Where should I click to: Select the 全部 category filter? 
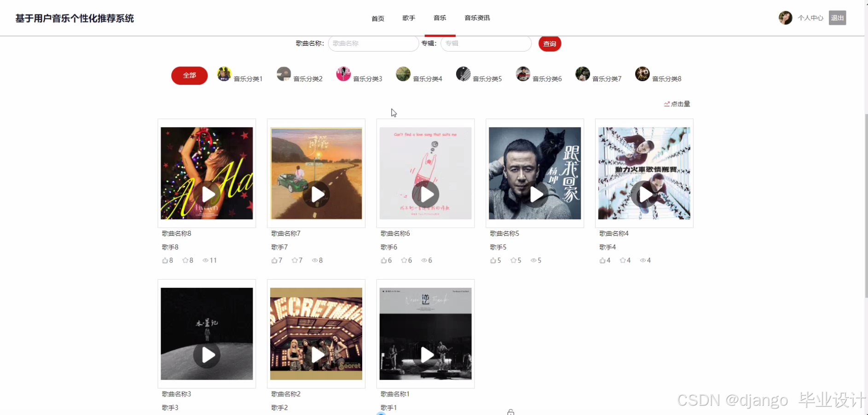pos(189,76)
